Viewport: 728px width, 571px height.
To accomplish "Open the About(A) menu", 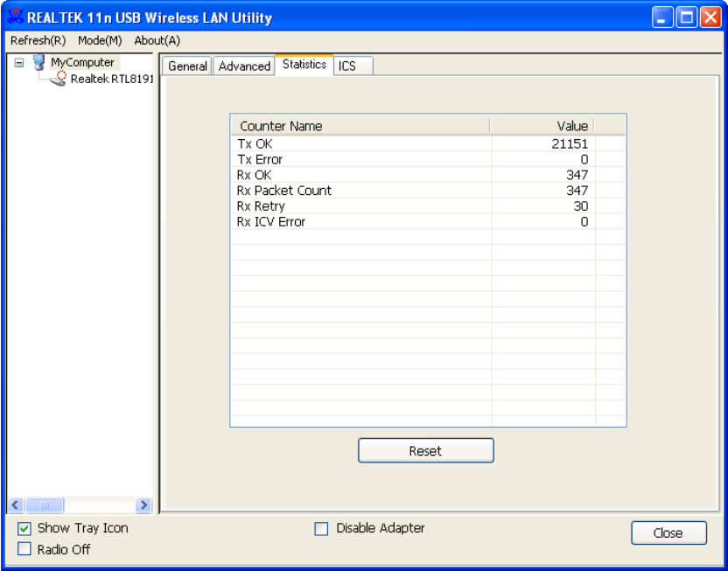I will pos(157,41).
